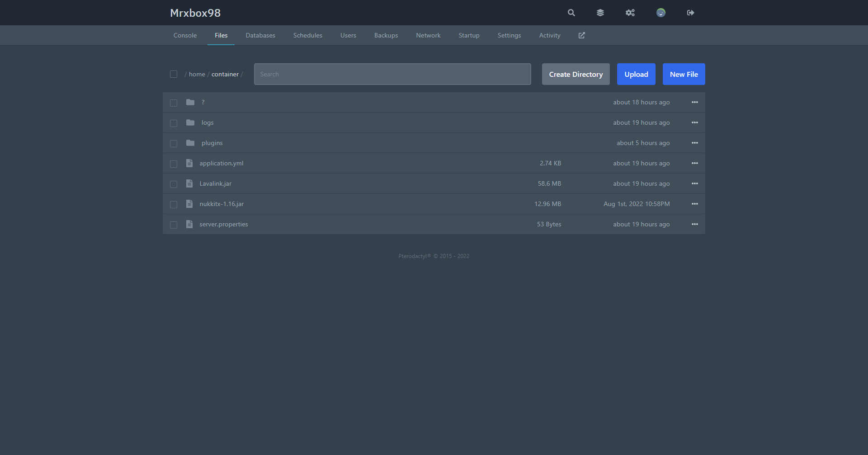Open admin settings via gears icon
This screenshot has width=868, height=455.
[630, 13]
